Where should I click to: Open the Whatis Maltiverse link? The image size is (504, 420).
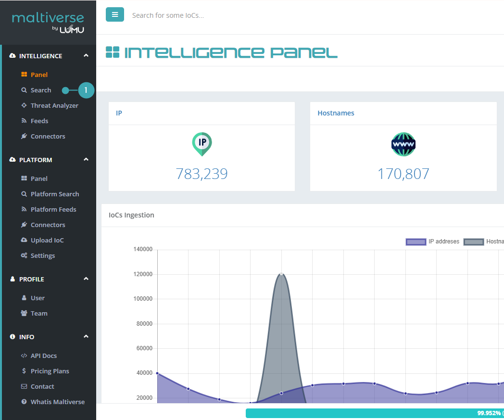click(57, 402)
